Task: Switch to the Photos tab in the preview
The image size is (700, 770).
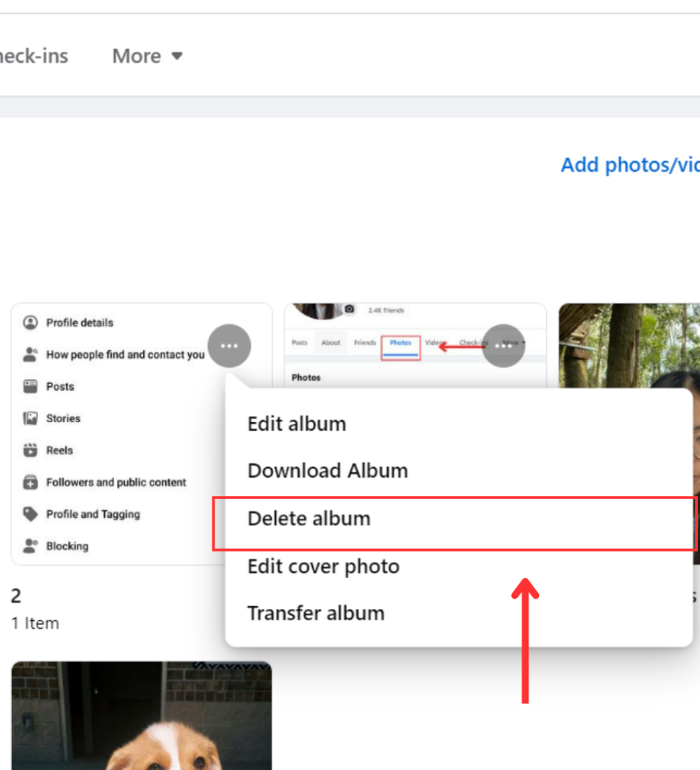Action: 401,342
